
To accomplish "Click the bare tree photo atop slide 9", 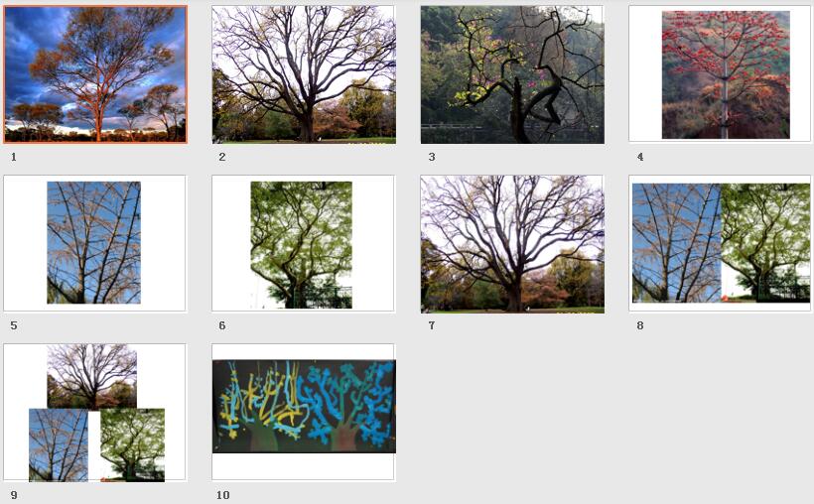I will pos(92,376).
